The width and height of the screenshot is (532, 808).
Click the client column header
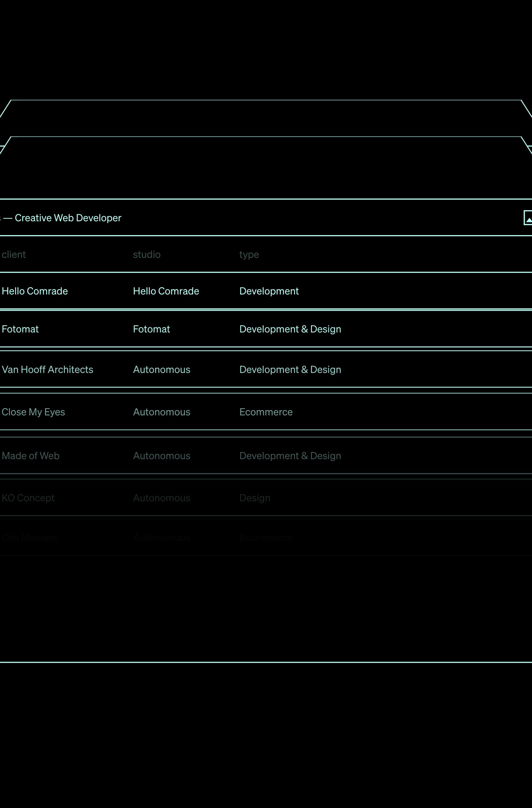pos(14,255)
